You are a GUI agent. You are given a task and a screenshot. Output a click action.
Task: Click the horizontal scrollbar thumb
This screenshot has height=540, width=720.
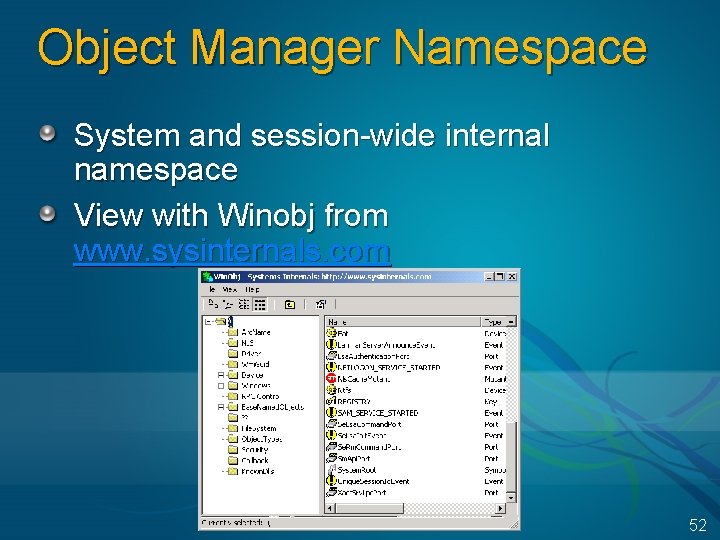tap(369, 508)
